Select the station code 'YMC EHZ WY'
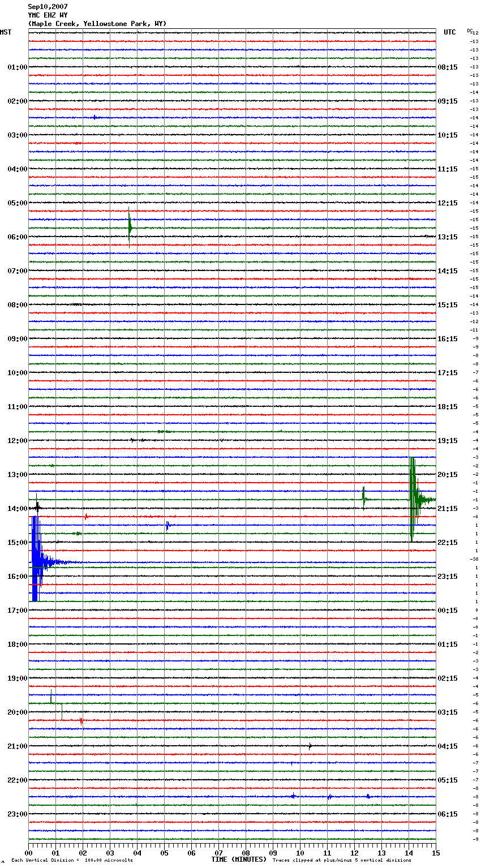 [x=48, y=15]
